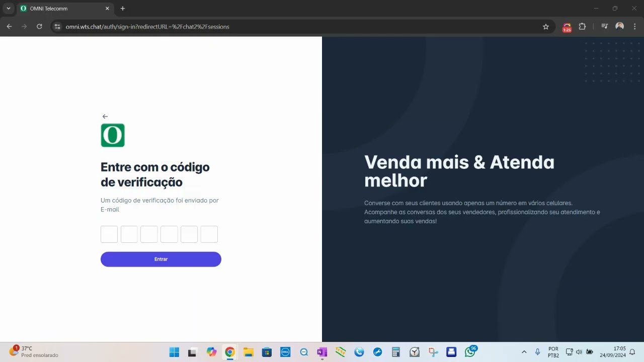
Task: Open WhatsApp from the taskbar
Action: (x=470, y=352)
